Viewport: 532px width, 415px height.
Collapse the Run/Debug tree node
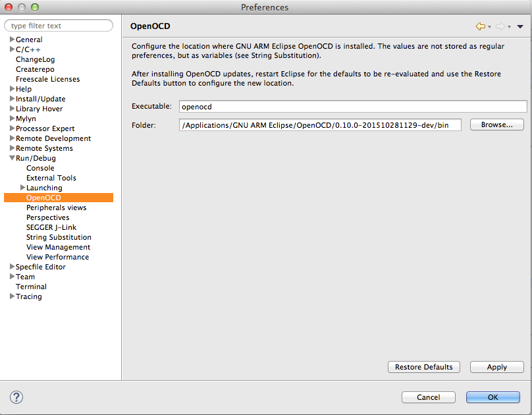click(x=12, y=158)
